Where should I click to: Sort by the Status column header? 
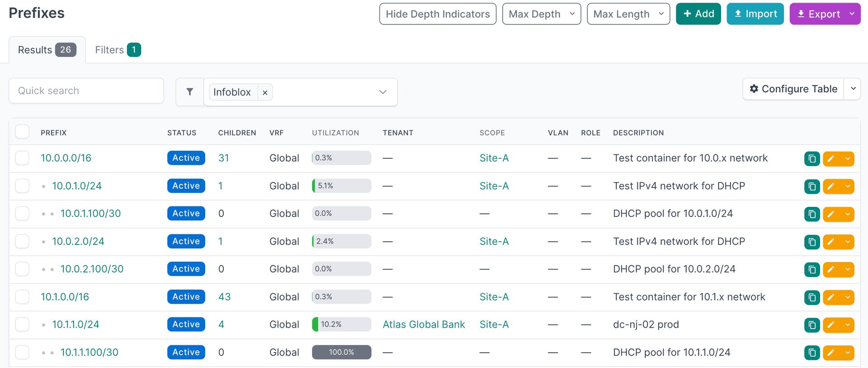click(x=182, y=133)
